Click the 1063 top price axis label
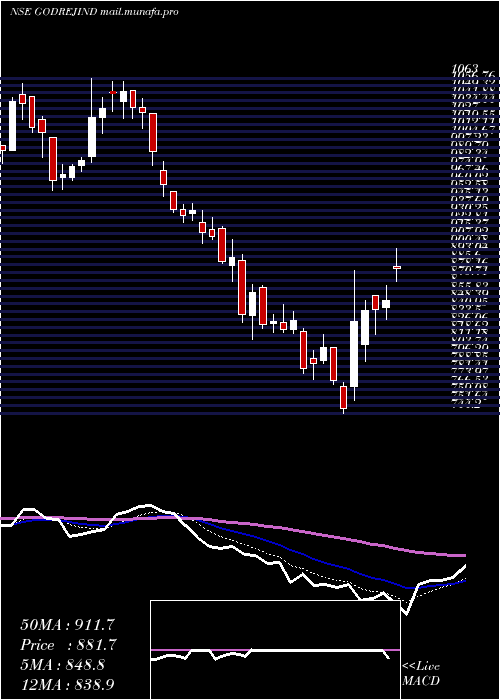Screen dimensions: 500x700 coord(465,68)
